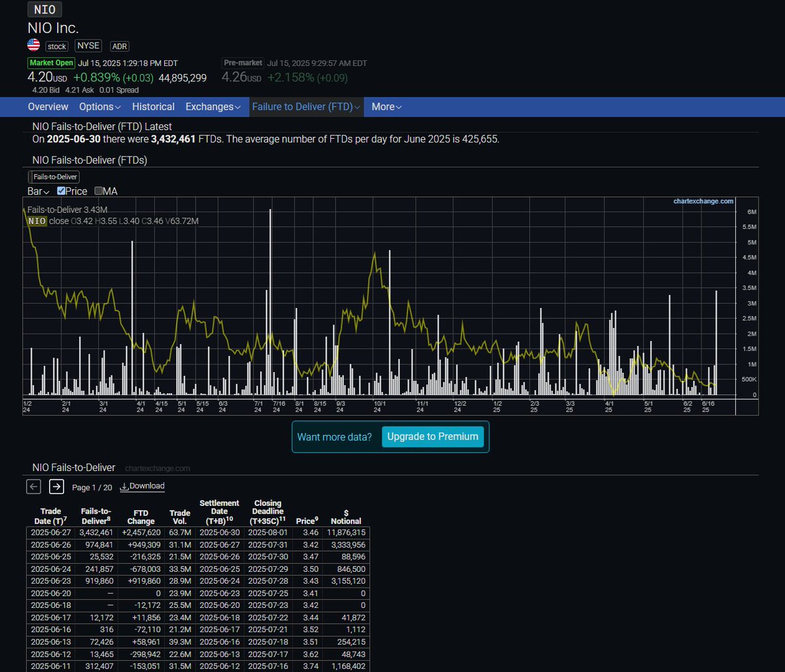This screenshot has width=785, height=672.
Task: Select the 3,432,461 fails-to-deliver cell
Action: (96, 533)
